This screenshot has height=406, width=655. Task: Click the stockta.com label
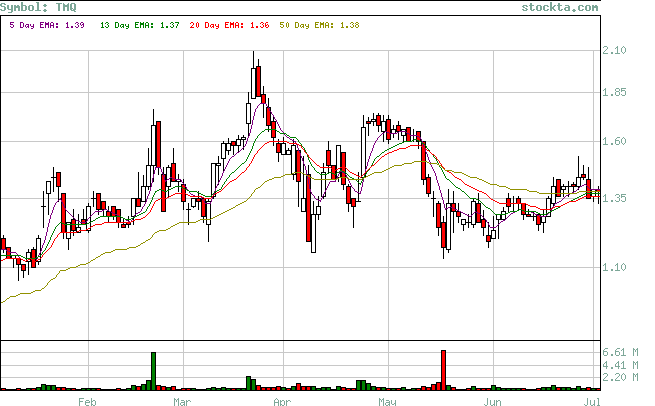coord(560,7)
